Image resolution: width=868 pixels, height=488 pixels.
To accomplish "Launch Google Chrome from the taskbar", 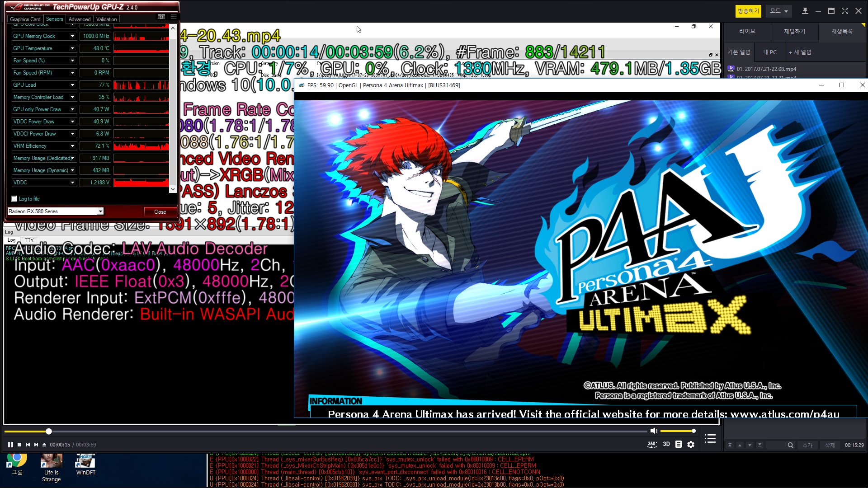I will pos(17,462).
